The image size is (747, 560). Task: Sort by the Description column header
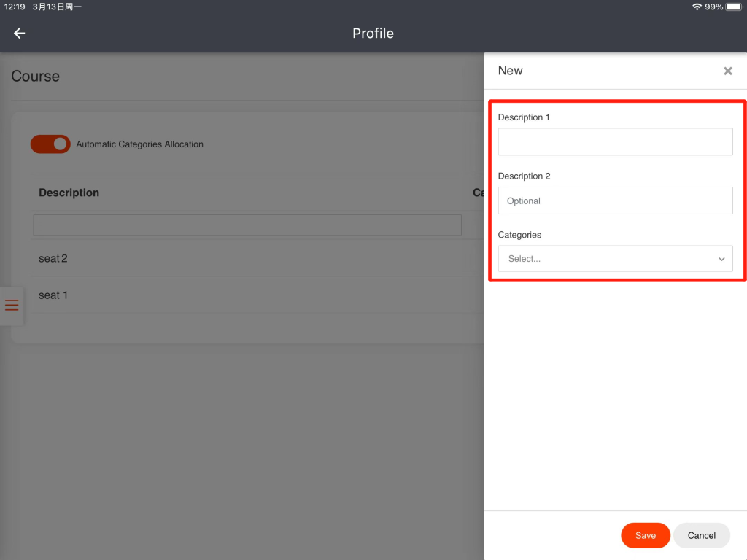(x=69, y=192)
